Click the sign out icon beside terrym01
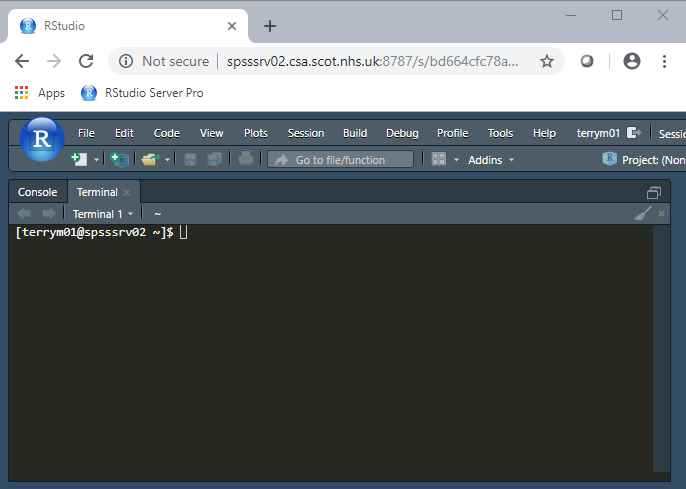 634,133
